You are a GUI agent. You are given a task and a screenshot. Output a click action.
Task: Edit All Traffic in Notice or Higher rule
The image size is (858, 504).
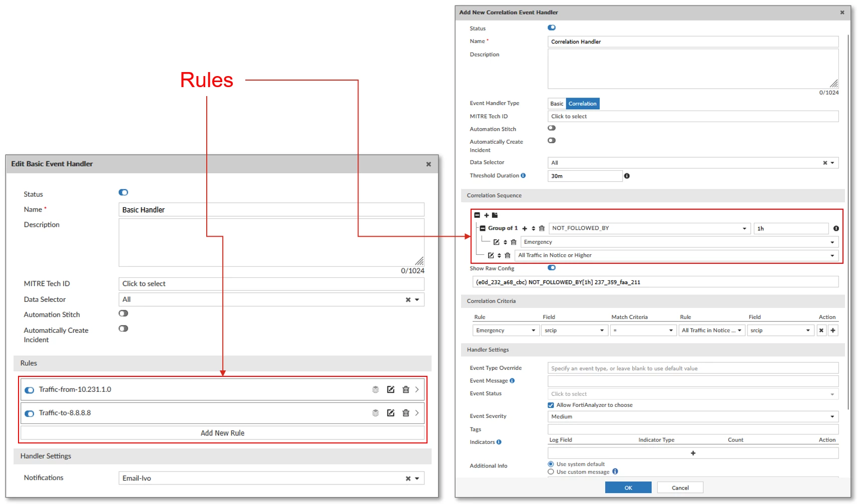[491, 255]
